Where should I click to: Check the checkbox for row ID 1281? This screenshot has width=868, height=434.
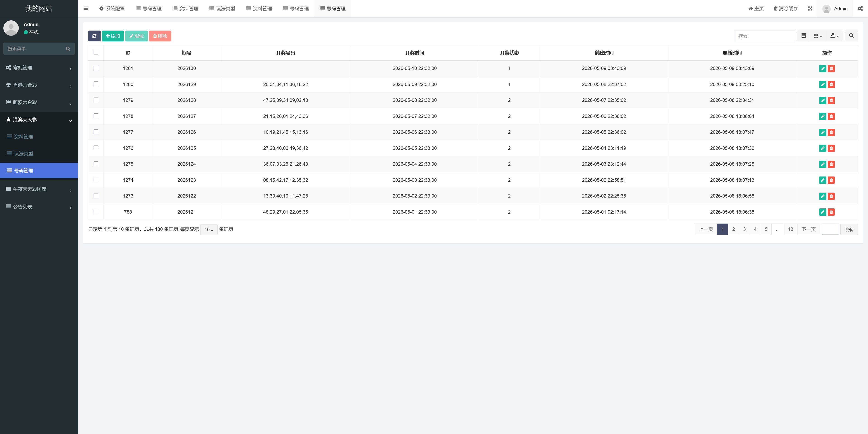(96, 68)
